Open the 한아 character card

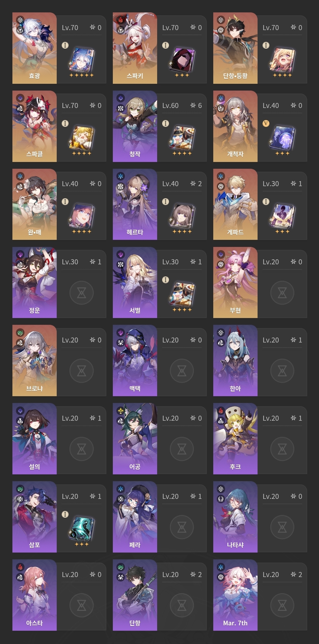pyautogui.click(x=260, y=361)
